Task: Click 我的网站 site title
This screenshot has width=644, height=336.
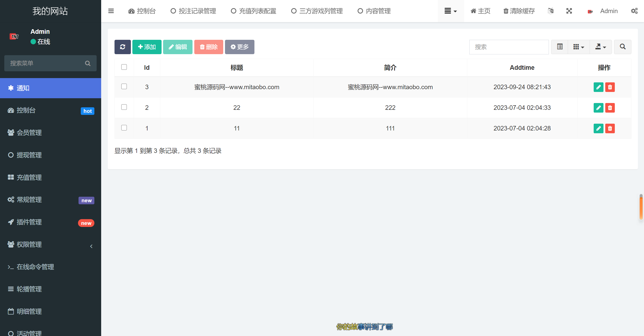Action: point(50,11)
